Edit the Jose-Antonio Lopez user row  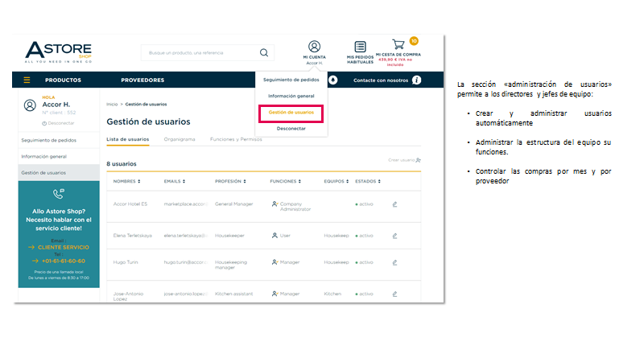[x=394, y=294]
